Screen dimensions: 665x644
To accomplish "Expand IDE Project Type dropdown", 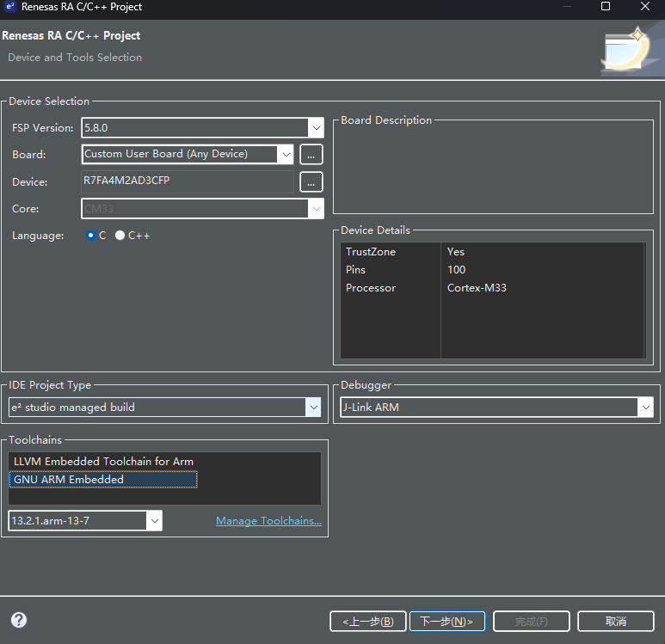I will point(313,408).
